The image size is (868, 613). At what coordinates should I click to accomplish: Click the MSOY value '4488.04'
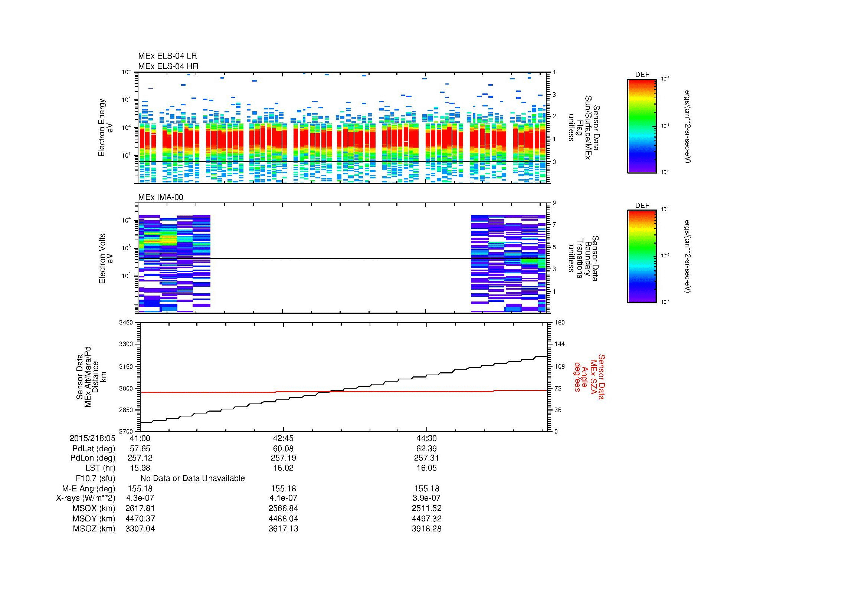[283, 518]
